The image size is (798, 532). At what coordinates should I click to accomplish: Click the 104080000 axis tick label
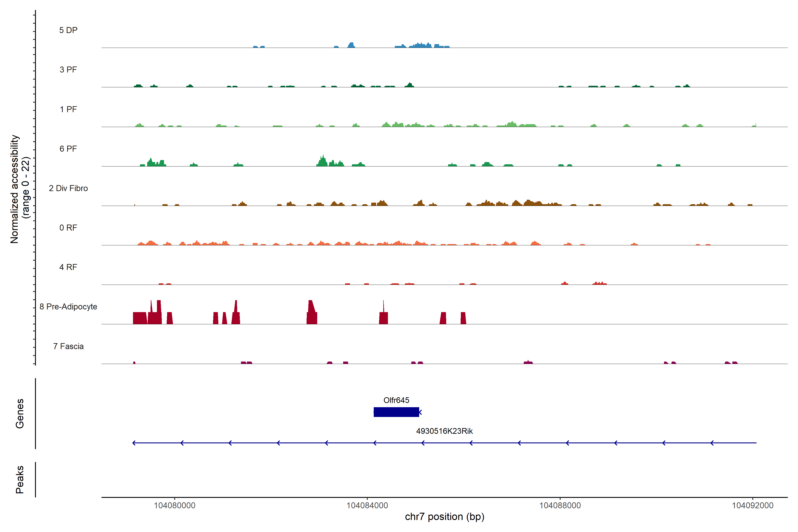pos(174,505)
